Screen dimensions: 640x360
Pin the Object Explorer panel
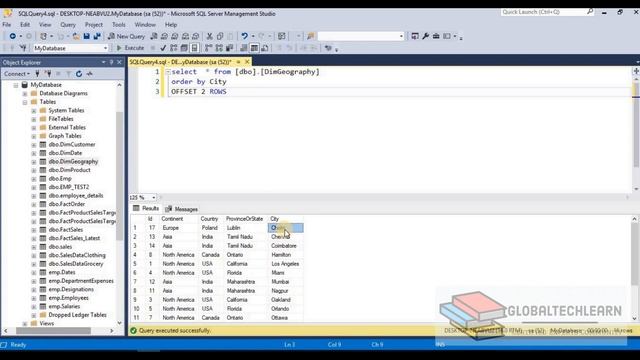tap(111, 62)
